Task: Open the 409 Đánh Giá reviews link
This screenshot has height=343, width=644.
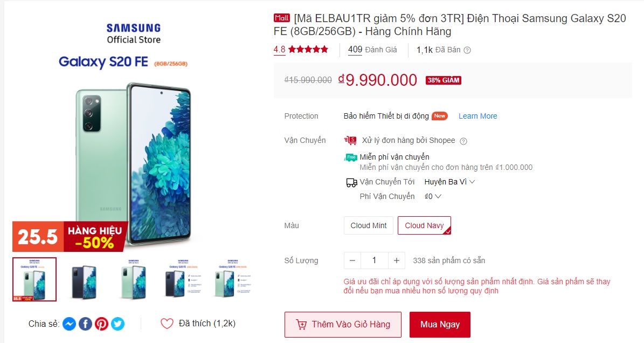Action: (372, 50)
